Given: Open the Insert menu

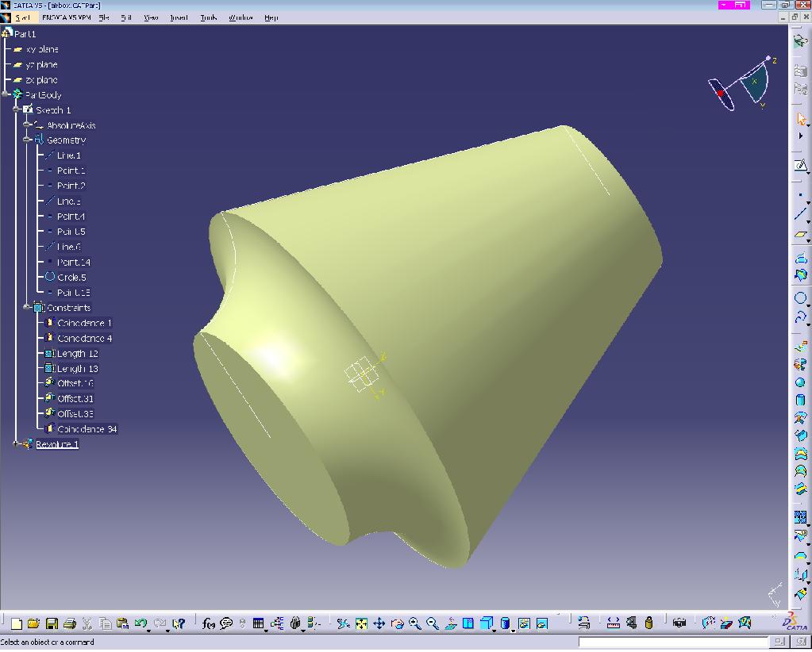Looking at the screenshot, I should pos(179,17).
